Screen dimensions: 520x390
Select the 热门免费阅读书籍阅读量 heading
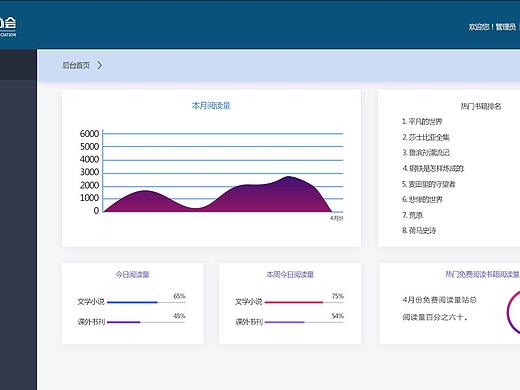pyautogui.click(x=482, y=274)
